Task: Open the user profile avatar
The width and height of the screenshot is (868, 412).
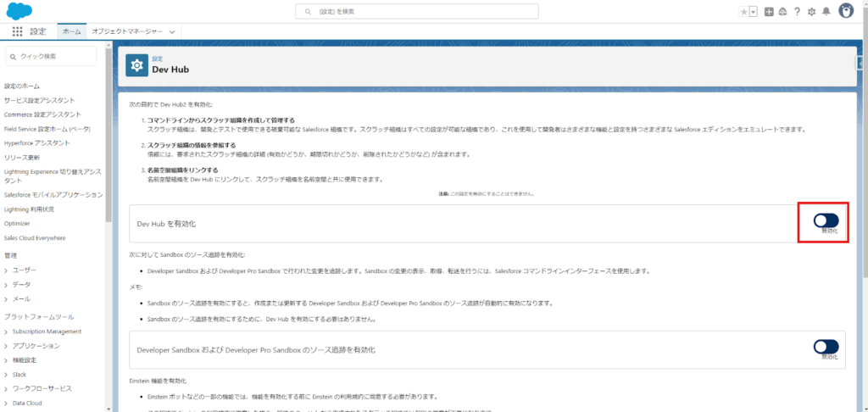Action: tap(846, 11)
